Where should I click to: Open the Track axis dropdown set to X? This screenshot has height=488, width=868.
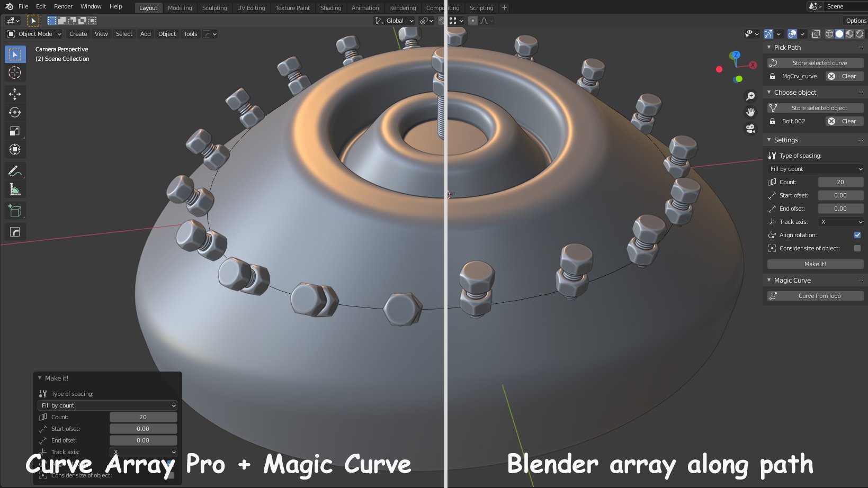840,222
